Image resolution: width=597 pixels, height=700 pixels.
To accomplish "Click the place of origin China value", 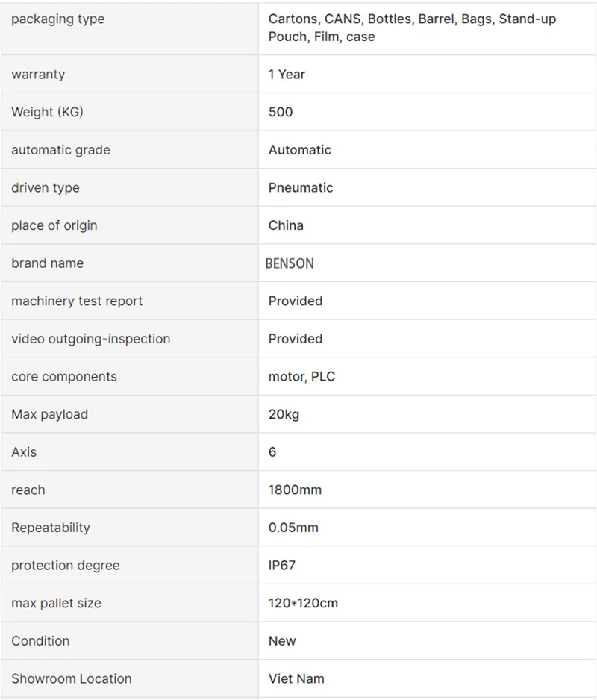I will coord(286,225).
